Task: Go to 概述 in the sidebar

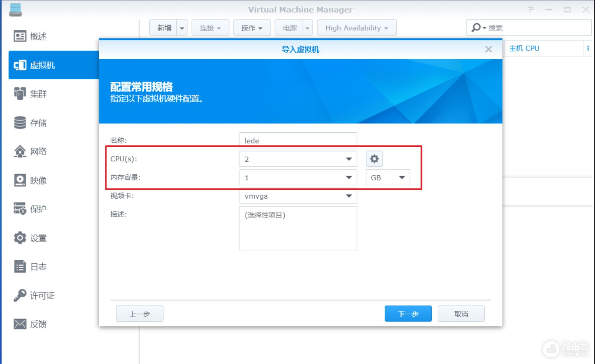Action: click(x=38, y=36)
